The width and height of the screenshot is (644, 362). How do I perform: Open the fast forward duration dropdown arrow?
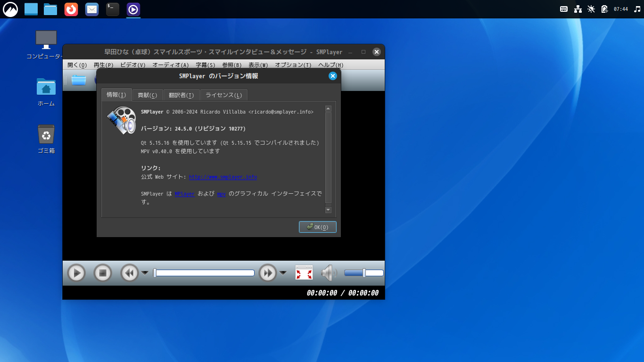coord(282,272)
